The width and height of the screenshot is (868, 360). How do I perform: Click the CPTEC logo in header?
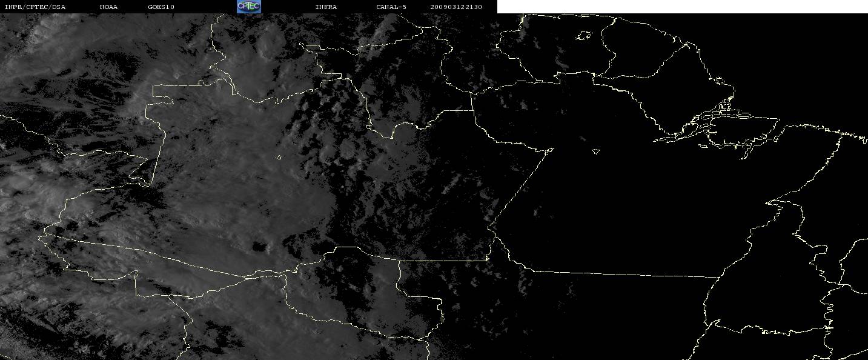tap(248, 7)
